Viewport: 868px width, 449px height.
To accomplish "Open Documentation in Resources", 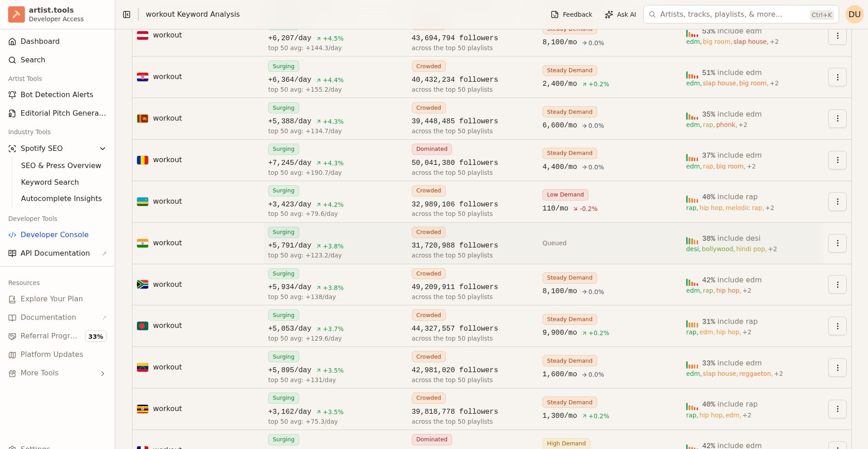I will (57, 318).
